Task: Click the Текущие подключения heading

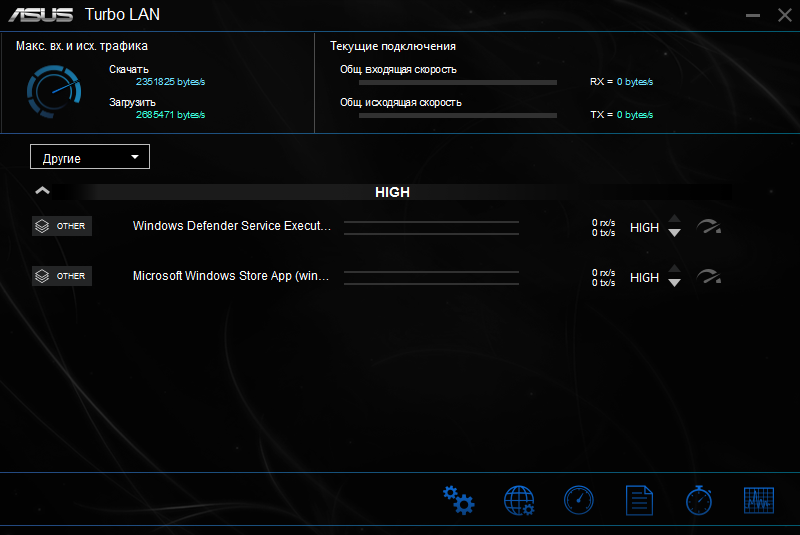Action: click(x=393, y=46)
